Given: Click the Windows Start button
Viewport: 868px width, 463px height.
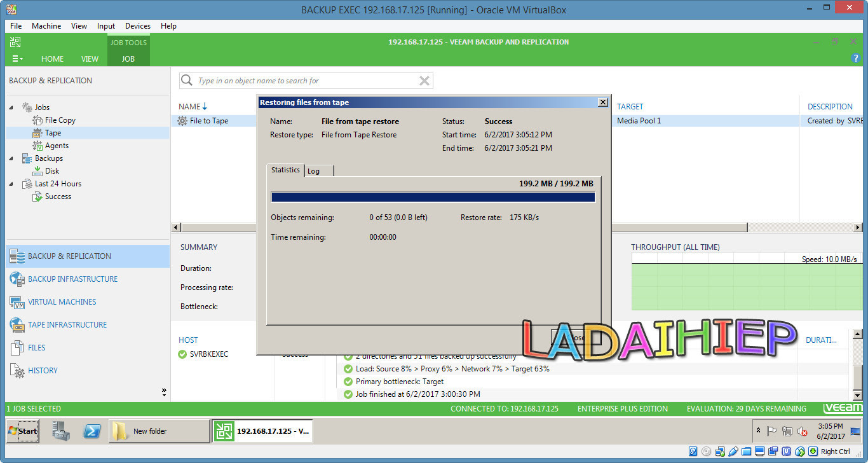Looking at the screenshot, I should pos(22,431).
